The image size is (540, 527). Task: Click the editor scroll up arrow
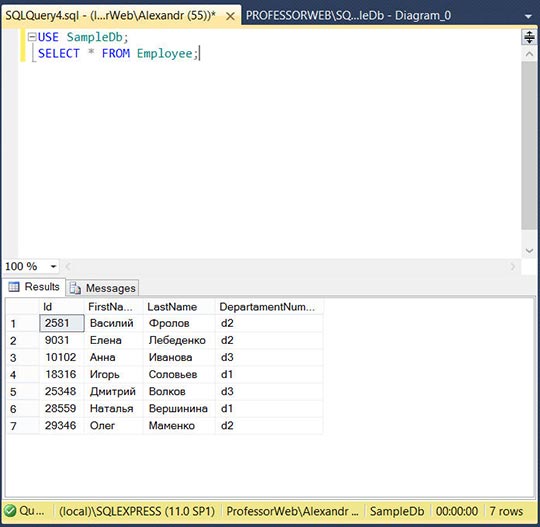pyautogui.click(x=529, y=54)
